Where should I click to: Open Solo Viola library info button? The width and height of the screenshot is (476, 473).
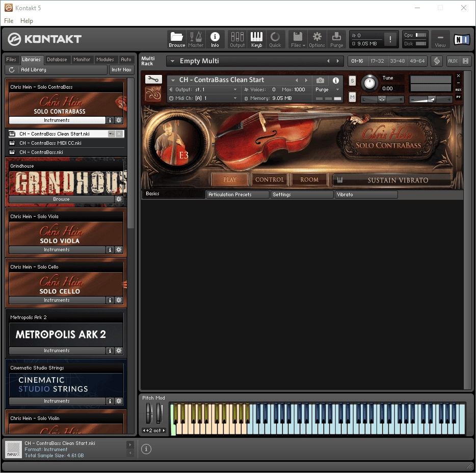(110, 250)
